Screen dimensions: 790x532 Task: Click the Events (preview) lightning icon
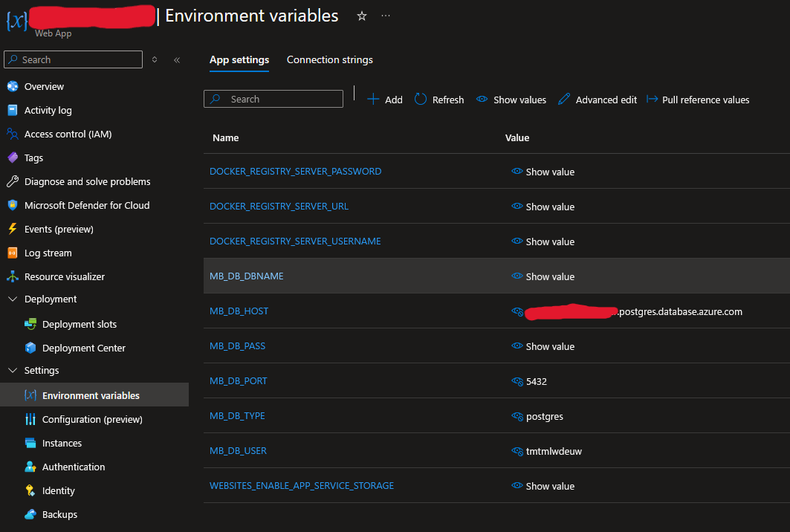click(12, 230)
